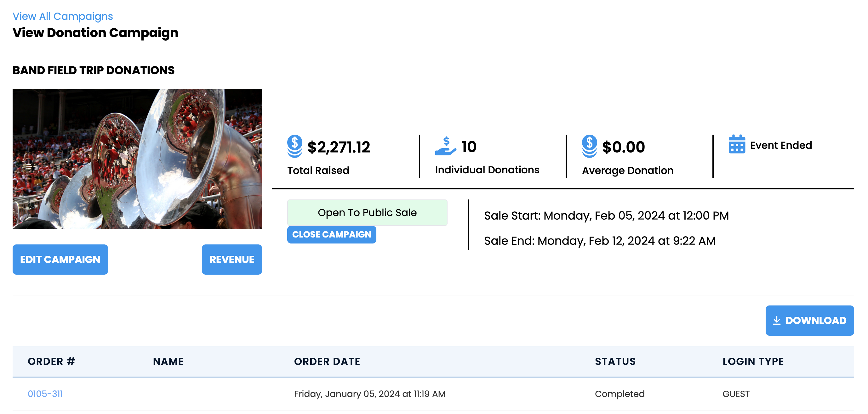Image resolution: width=868 pixels, height=414 pixels.
Task: Open order 0105-311
Action: (x=45, y=394)
